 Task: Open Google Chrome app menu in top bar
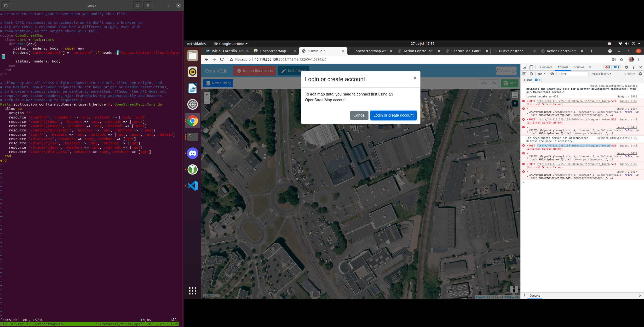pos(231,44)
